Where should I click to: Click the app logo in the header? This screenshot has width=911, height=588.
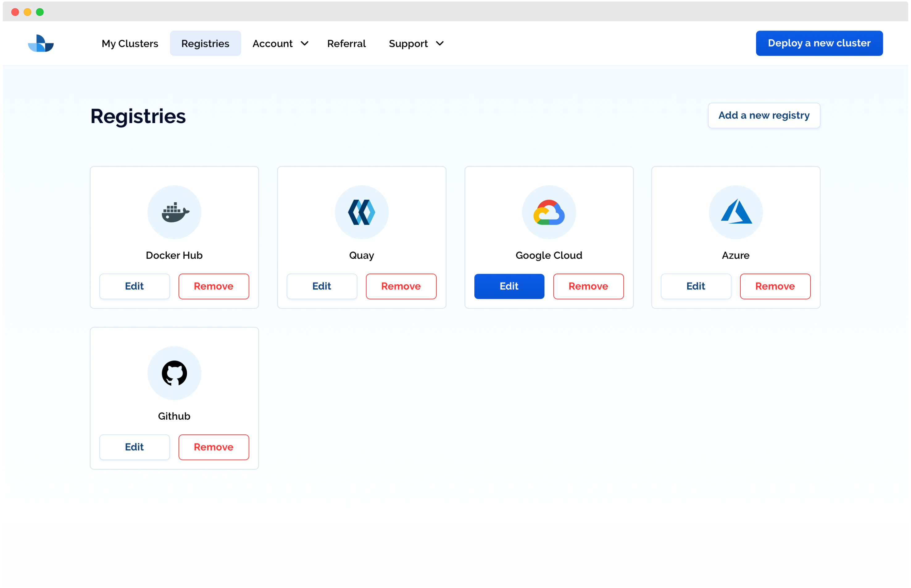(41, 43)
